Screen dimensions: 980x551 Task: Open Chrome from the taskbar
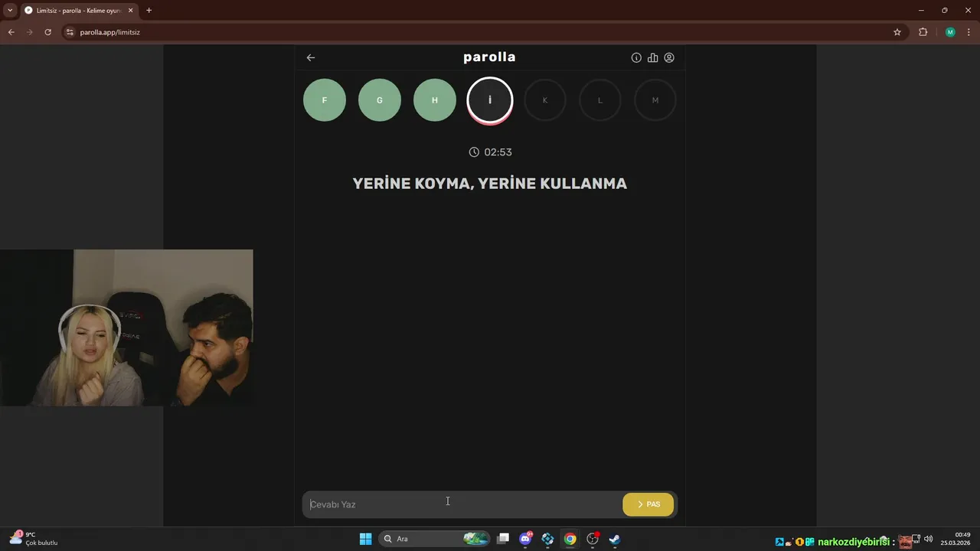[570, 539]
